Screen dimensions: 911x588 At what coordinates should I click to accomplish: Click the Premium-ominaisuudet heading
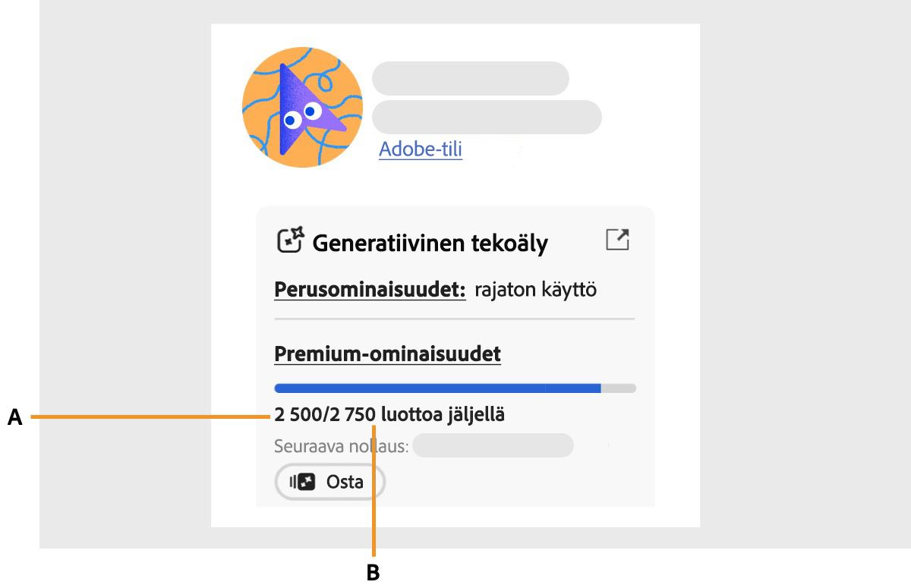387,354
